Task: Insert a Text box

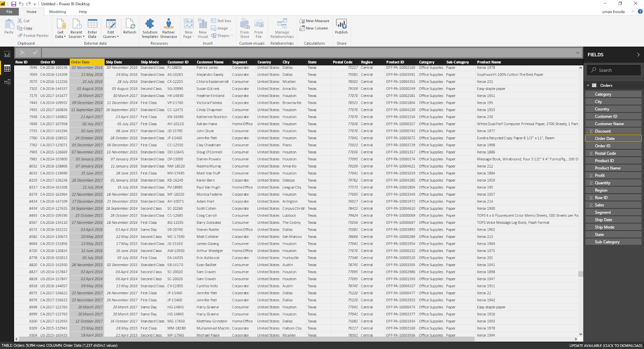Action: [221, 21]
